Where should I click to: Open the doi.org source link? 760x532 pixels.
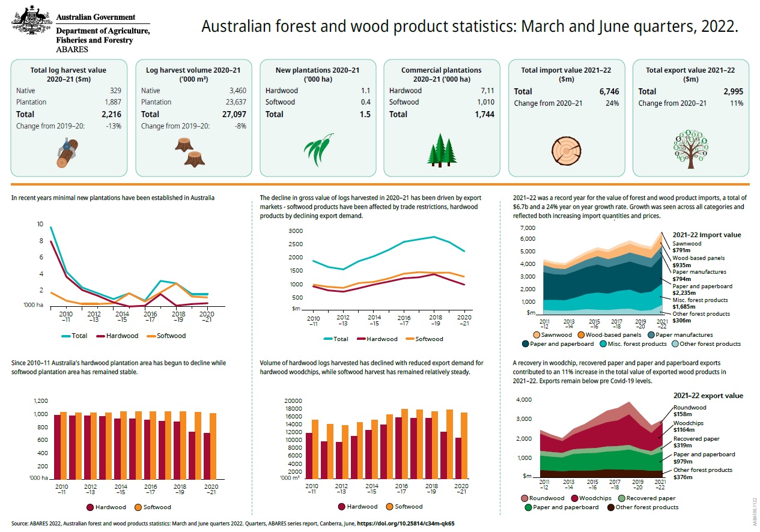[x=406, y=524]
